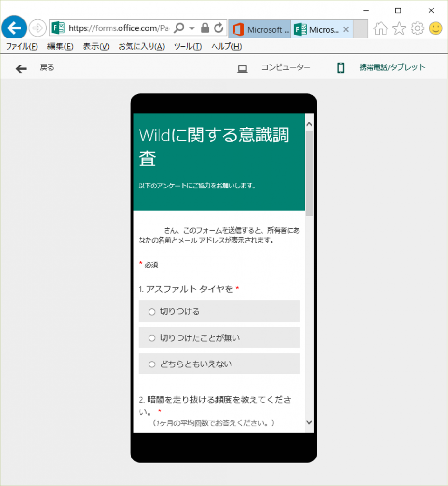Open the ヘルプ(H) menu
Screen dimensions: 448x486
click(x=226, y=47)
